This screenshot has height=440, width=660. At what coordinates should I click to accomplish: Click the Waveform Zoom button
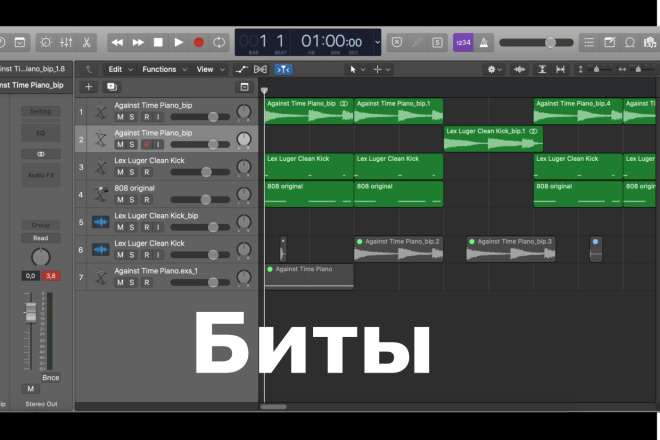click(x=520, y=69)
